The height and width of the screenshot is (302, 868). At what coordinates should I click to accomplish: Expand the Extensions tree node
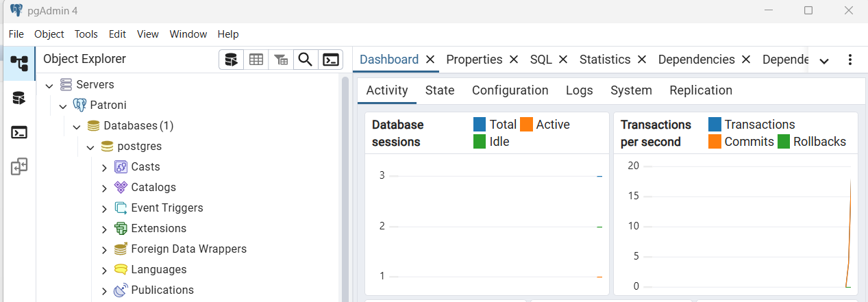(x=104, y=229)
